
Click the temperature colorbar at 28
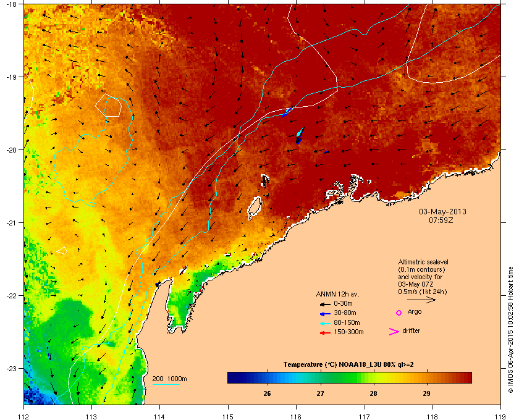pyautogui.click(x=373, y=377)
